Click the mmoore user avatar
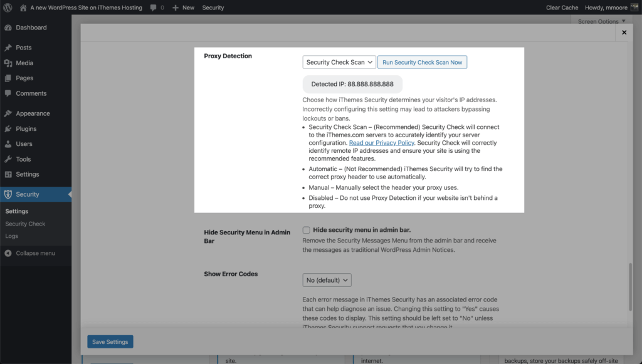 (634, 8)
